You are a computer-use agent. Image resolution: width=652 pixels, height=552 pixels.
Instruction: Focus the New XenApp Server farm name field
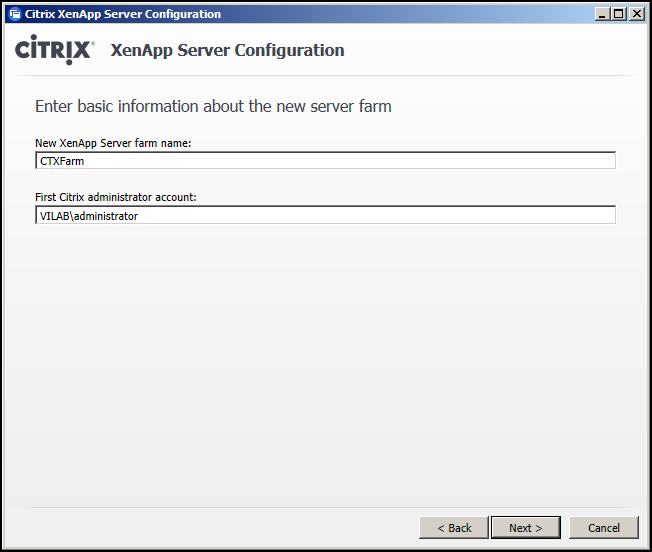(x=325, y=160)
